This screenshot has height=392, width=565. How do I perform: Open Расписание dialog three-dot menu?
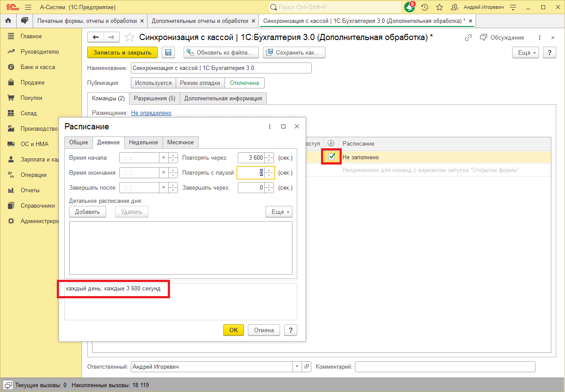[270, 126]
